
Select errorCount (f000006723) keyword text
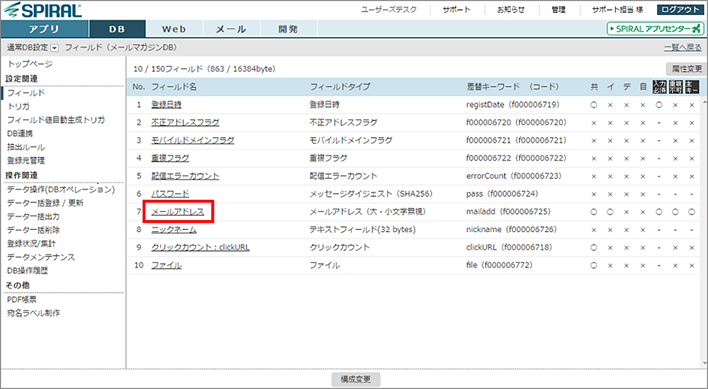pos(514,176)
